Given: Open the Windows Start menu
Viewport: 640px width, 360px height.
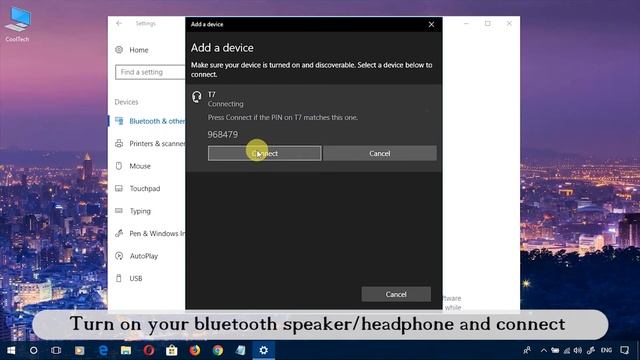Looking at the screenshot, I should click(x=11, y=350).
